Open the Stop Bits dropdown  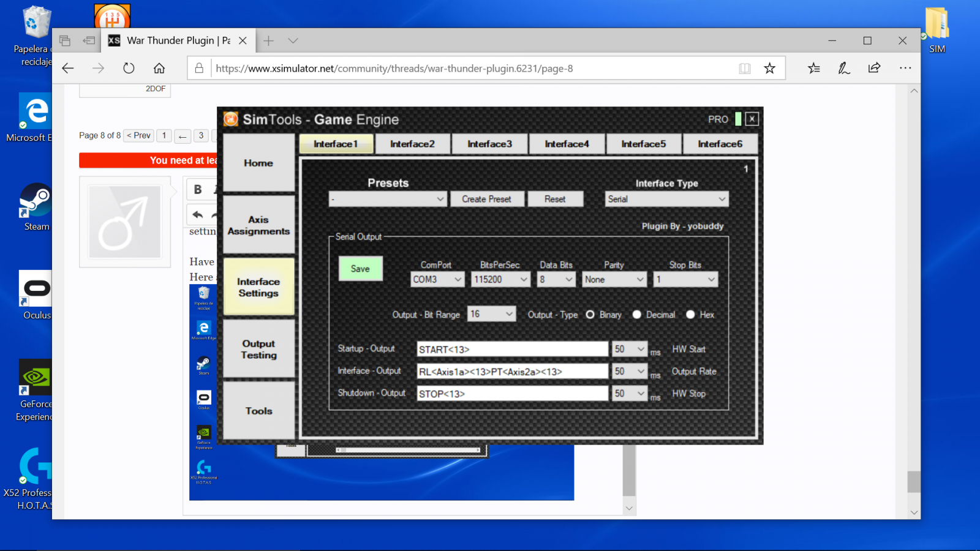coord(685,279)
